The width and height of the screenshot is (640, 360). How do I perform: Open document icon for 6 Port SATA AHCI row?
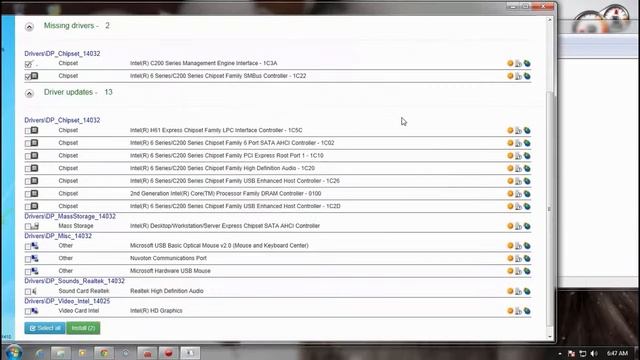(x=518, y=143)
